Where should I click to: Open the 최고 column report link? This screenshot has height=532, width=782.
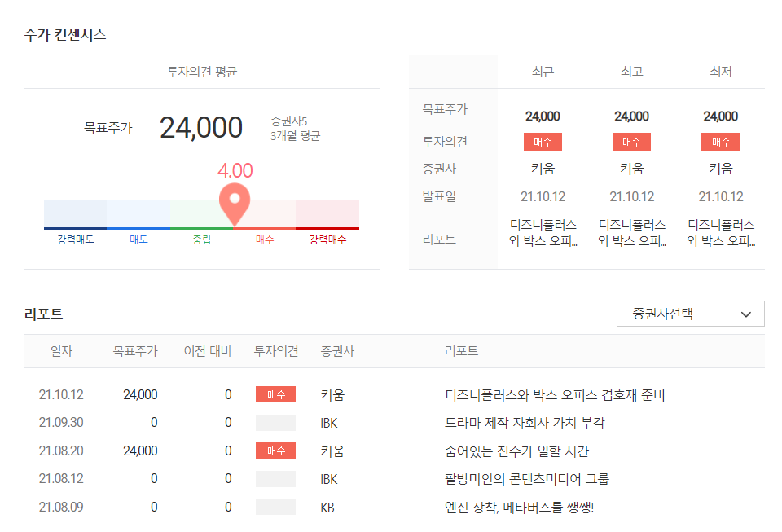tap(631, 233)
